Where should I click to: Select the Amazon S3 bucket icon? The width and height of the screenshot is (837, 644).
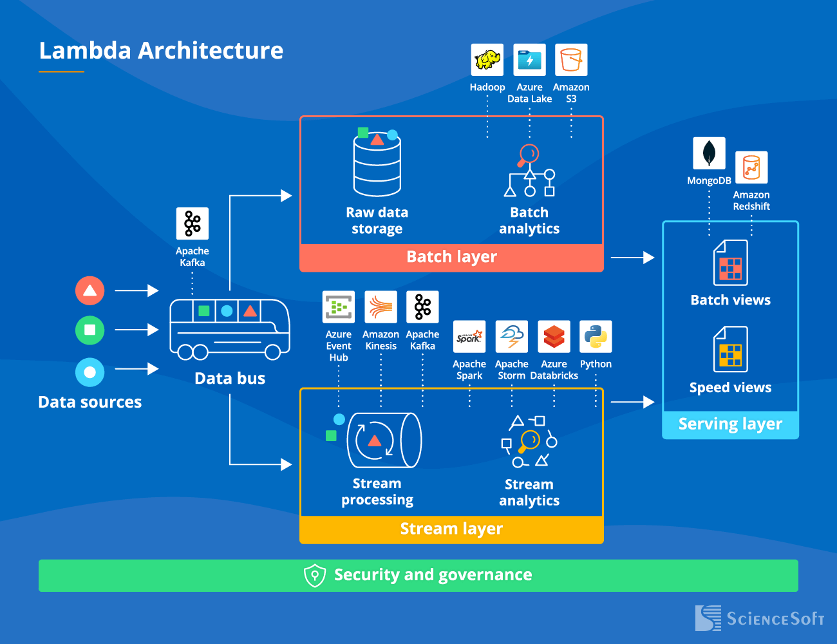[x=571, y=61]
